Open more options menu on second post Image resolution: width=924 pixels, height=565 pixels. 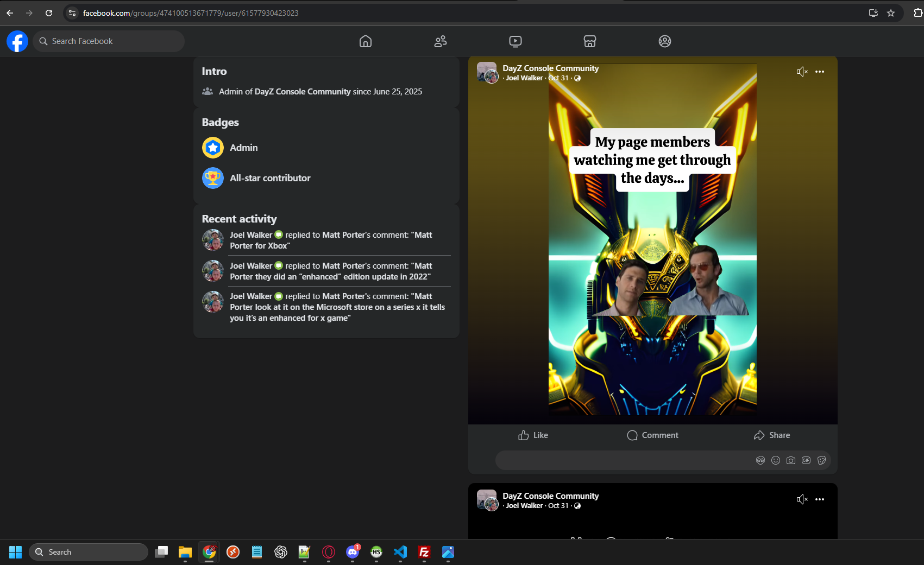click(x=820, y=499)
